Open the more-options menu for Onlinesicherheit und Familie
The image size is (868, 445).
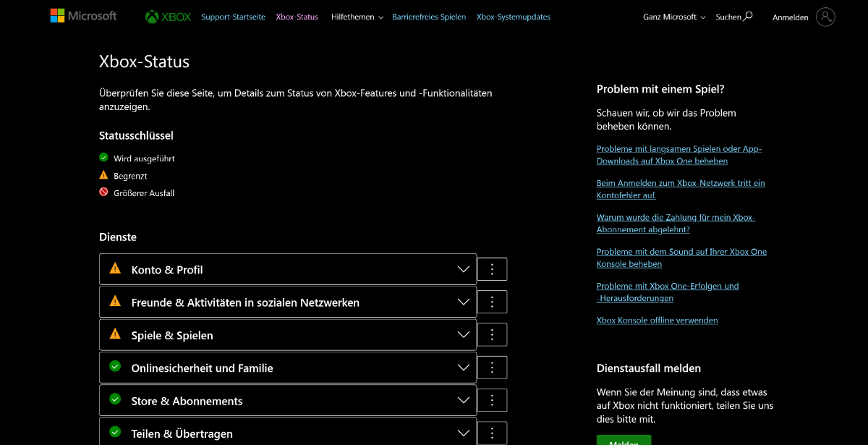(493, 368)
